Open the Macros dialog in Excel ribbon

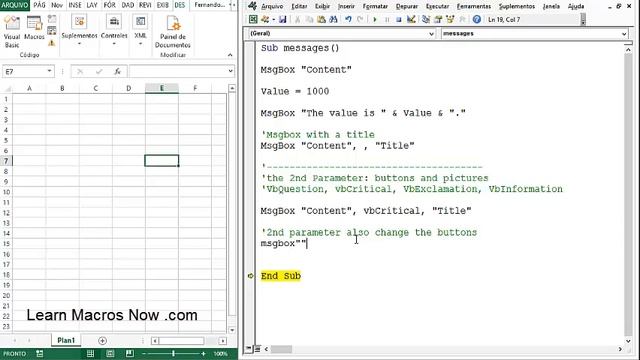coord(34,28)
